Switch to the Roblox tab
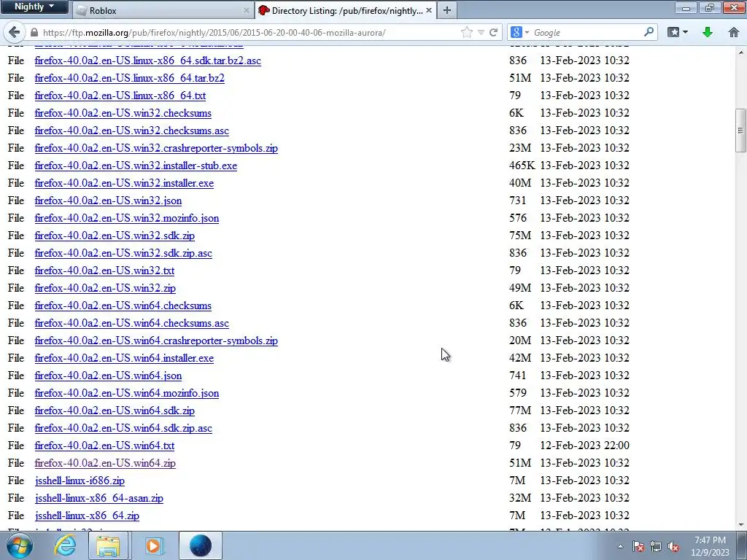747x560 pixels. pyautogui.click(x=162, y=10)
